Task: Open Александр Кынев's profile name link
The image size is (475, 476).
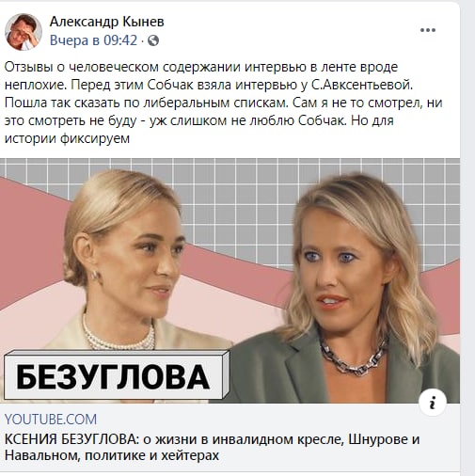Action: click(x=107, y=22)
